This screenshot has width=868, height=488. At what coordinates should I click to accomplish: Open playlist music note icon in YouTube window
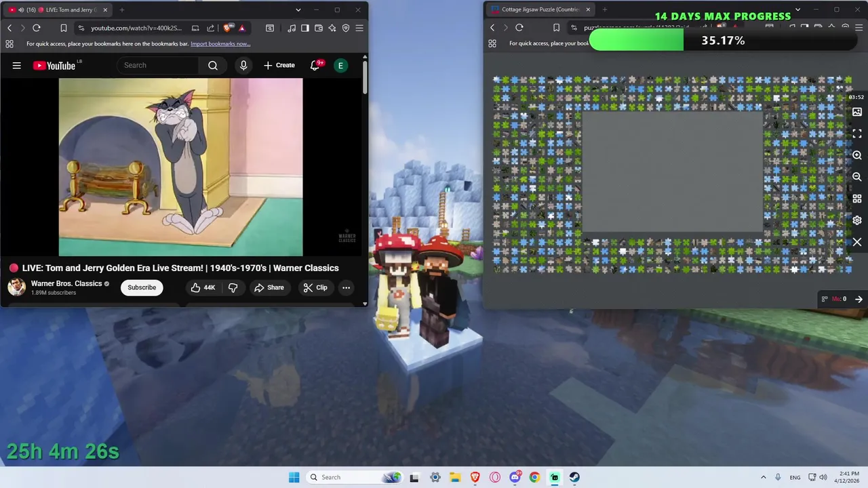(292, 28)
